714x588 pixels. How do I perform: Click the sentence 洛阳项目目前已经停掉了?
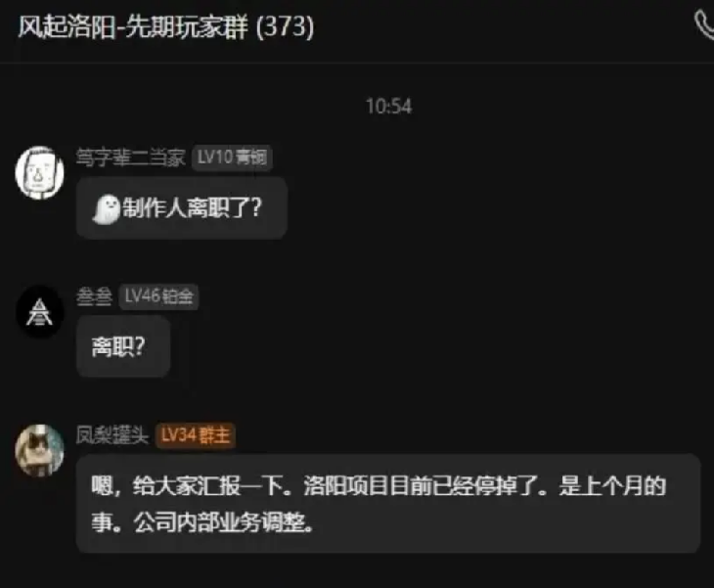[421, 485]
